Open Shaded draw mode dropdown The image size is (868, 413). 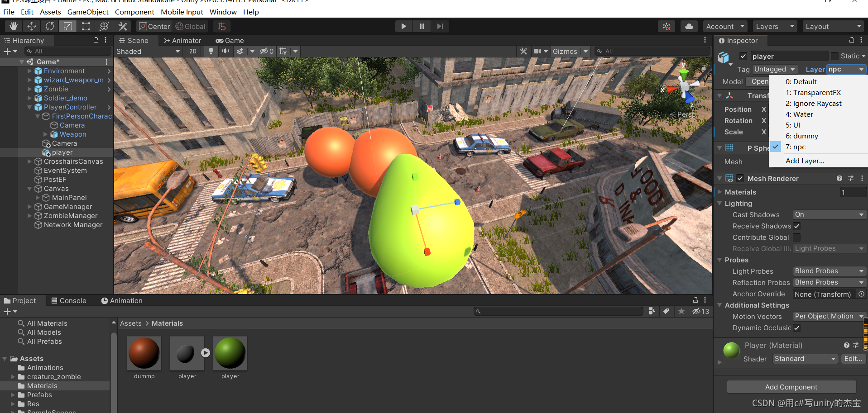coord(148,51)
